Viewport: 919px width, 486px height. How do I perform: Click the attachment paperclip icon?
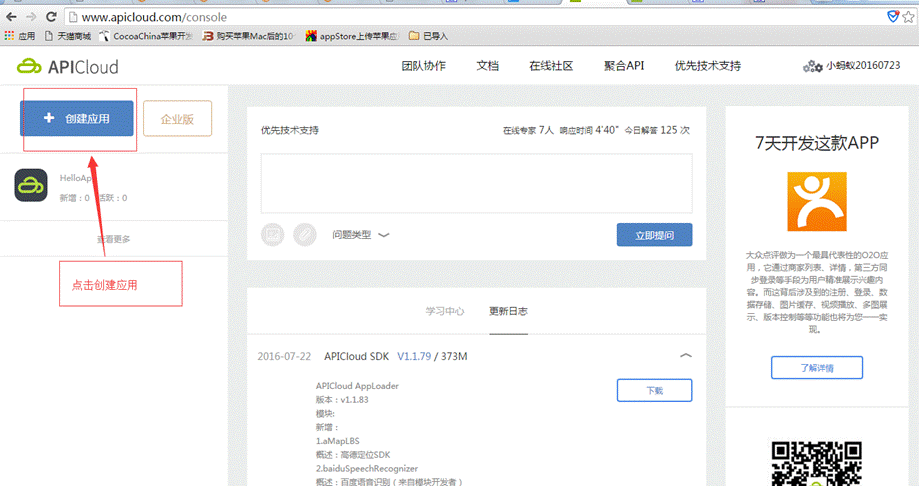[305, 235]
